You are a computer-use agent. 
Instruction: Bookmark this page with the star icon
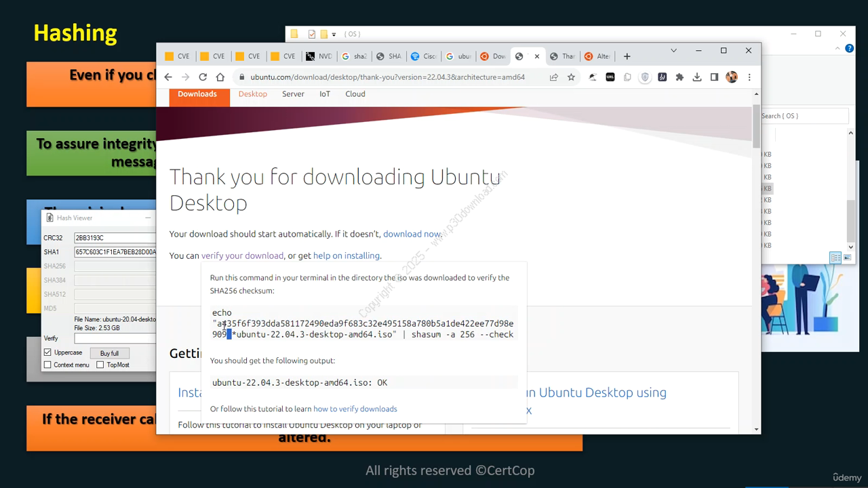pyautogui.click(x=571, y=77)
